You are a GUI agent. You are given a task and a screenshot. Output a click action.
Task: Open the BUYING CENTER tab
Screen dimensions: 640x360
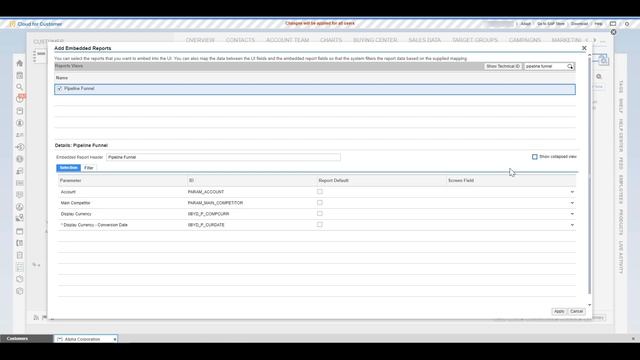point(375,40)
